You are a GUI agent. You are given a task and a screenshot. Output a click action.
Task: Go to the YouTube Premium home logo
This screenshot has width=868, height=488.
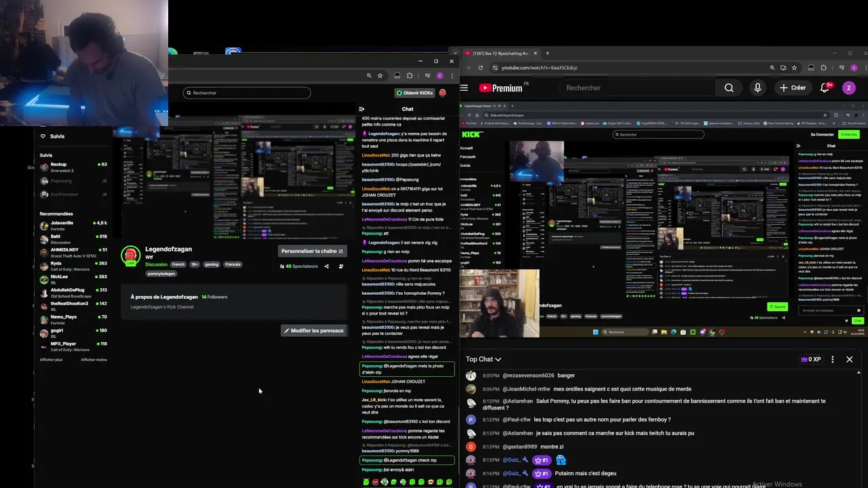pyautogui.click(x=501, y=88)
